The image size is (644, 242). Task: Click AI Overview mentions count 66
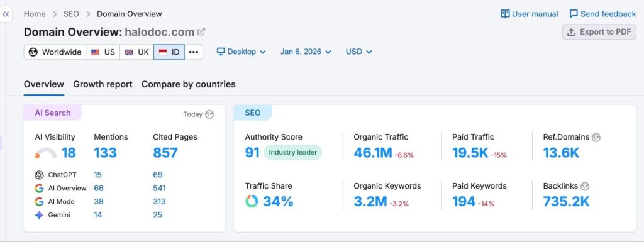[x=99, y=189]
